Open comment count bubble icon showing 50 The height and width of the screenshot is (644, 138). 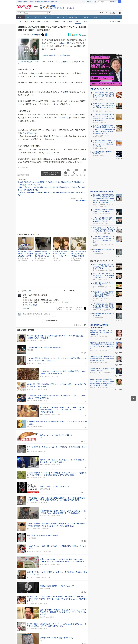pos(33,35)
